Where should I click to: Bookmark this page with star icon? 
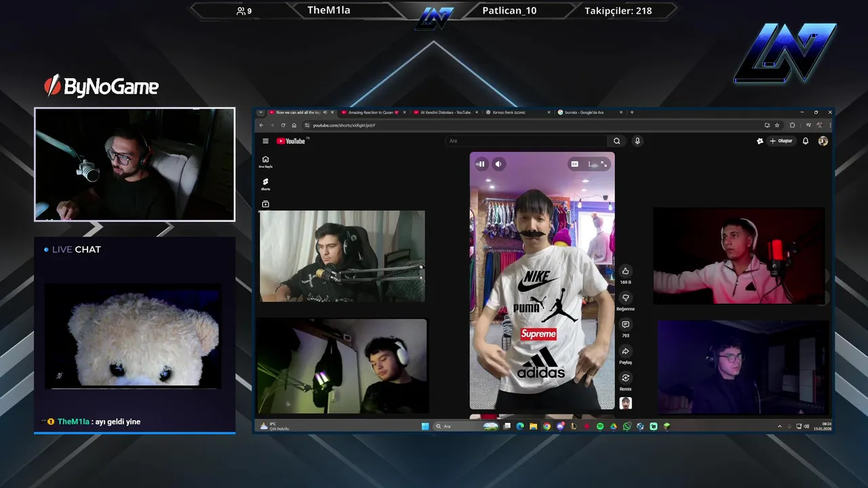pyautogui.click(x=777, y=125)
